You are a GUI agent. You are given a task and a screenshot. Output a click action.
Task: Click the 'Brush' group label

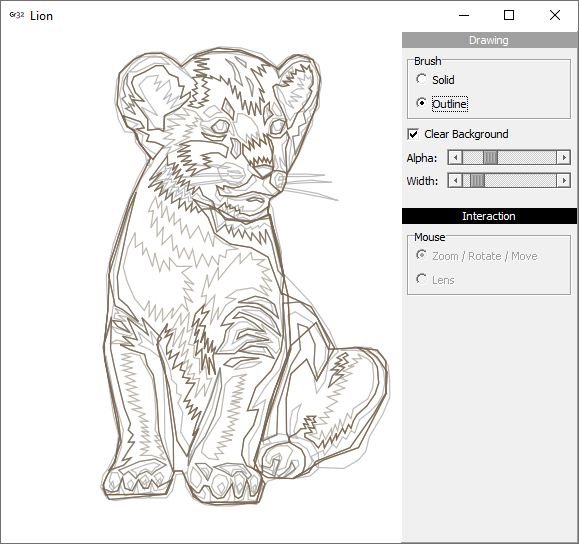pos(428,61)
